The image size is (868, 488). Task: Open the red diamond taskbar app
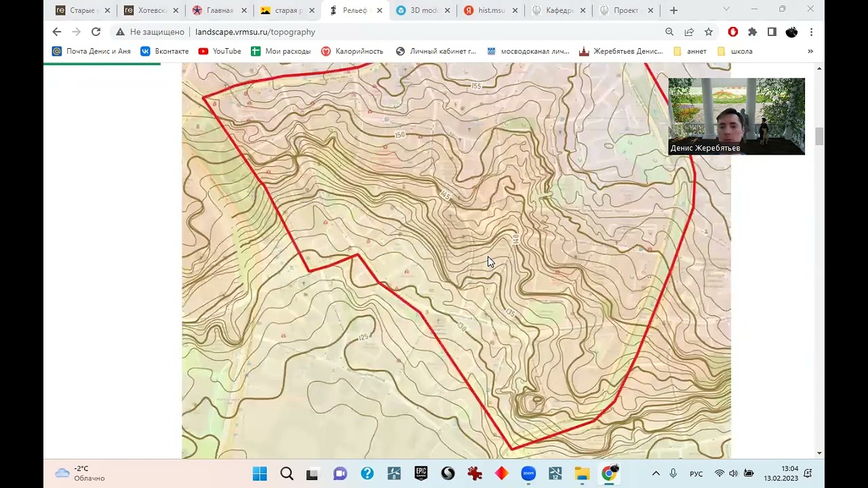point(501,474)
